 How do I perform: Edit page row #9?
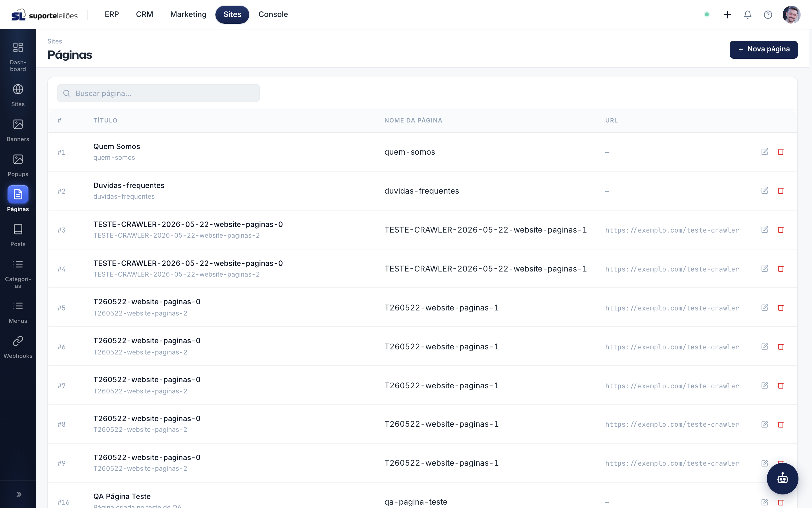click(765, 463)
